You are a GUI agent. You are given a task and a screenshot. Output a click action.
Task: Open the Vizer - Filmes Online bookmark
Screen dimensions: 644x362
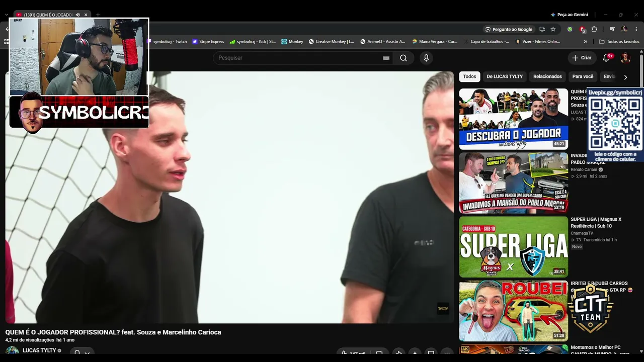538,42
